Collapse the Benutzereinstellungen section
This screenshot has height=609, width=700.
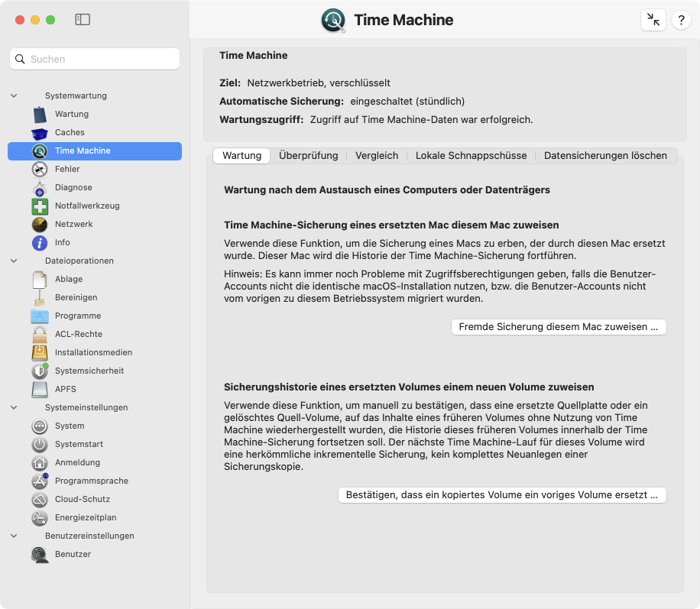[x=14, y=536]
